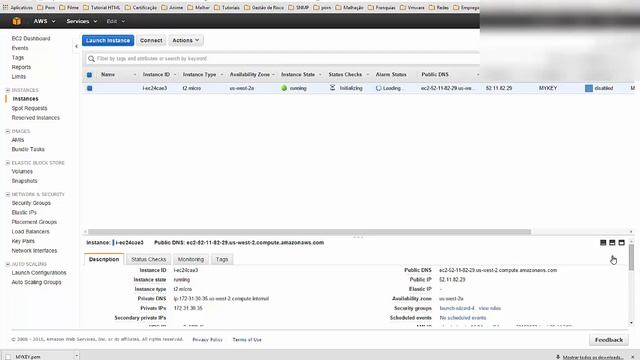Open AMIs in sidebar
640x360 pixels.
[18, 140]
